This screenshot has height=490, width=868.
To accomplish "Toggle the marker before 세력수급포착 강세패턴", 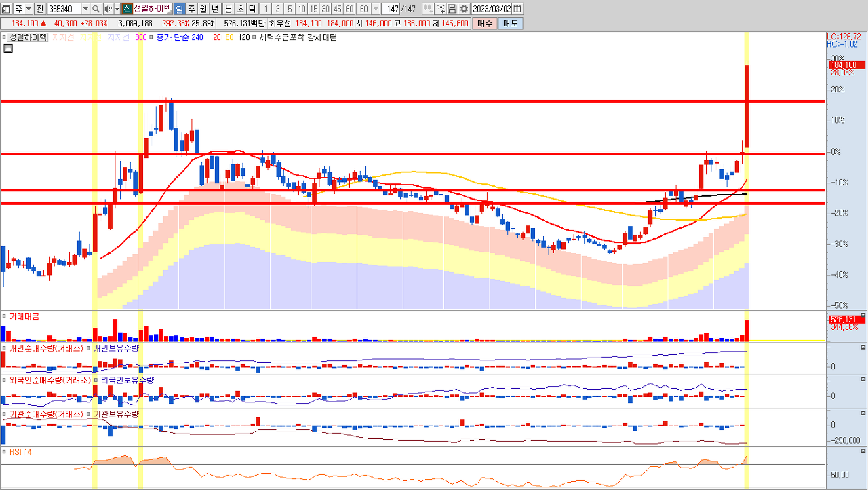I will (254, 37).
